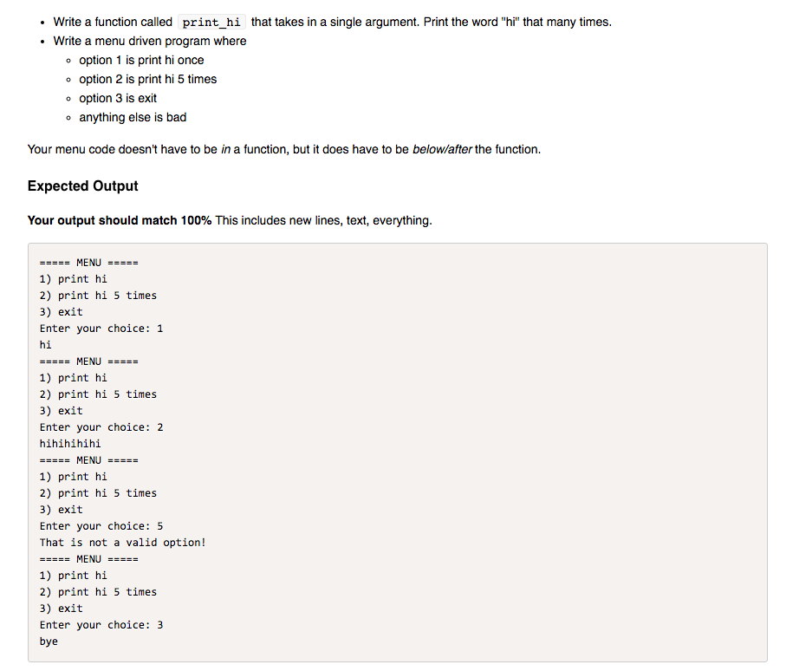Click the line 'Enter your choice: 2'
This screenshot has height=671, width=812.
click(101, 427)
